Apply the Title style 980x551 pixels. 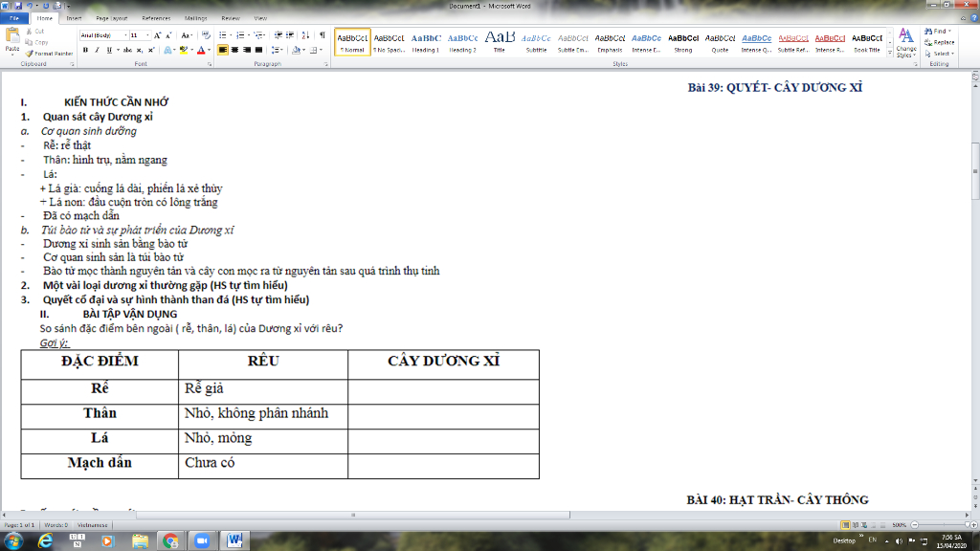coord(500,42)
